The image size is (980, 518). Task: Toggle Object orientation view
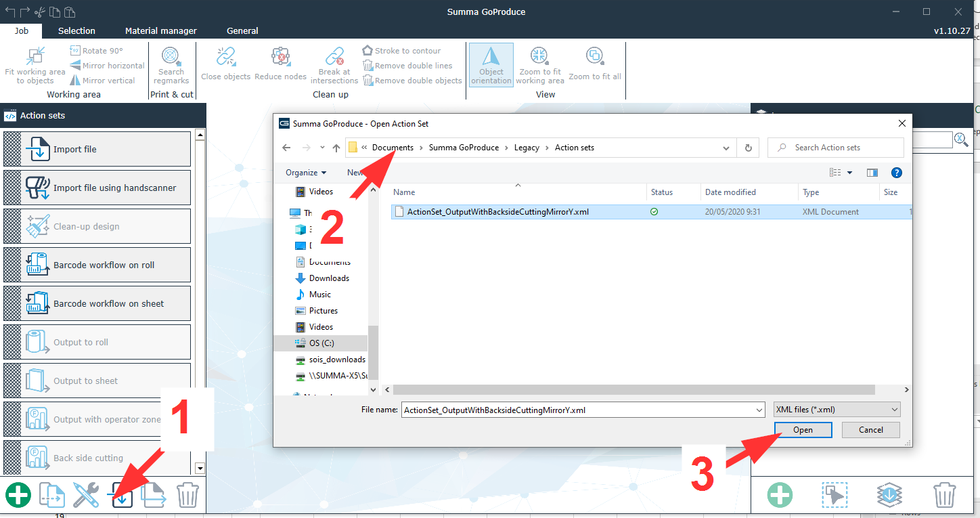coord(491,65)
